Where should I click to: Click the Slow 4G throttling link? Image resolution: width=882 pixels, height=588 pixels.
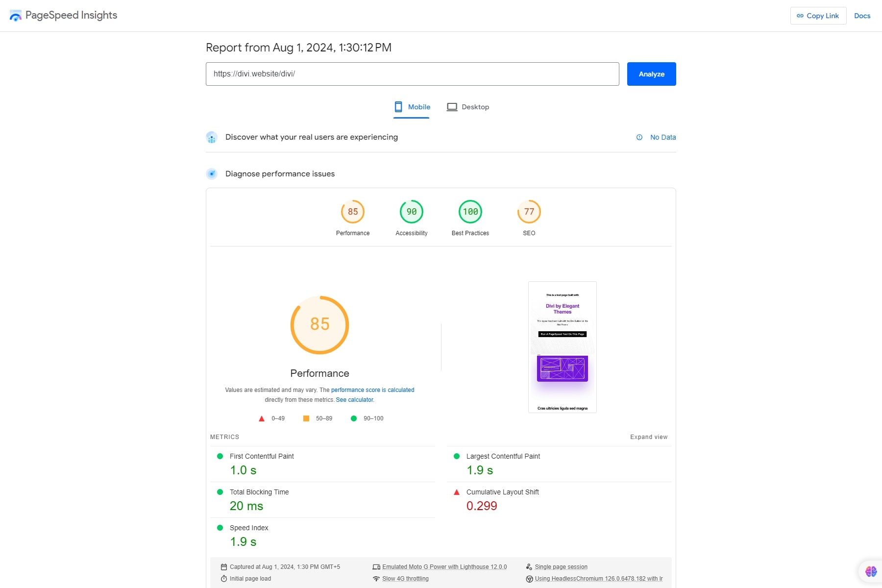[405, 579]
